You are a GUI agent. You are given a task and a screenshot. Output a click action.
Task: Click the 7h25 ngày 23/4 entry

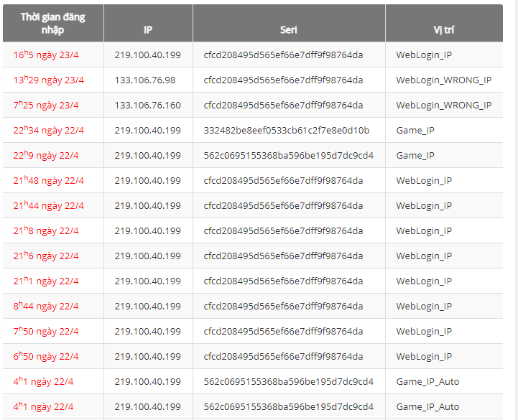[46, 105]
